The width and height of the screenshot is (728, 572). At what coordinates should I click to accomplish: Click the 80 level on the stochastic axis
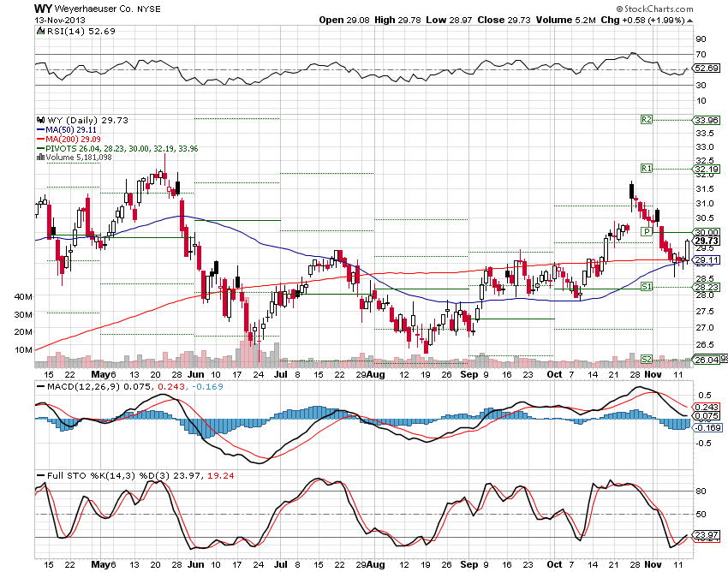pos(701,492)
